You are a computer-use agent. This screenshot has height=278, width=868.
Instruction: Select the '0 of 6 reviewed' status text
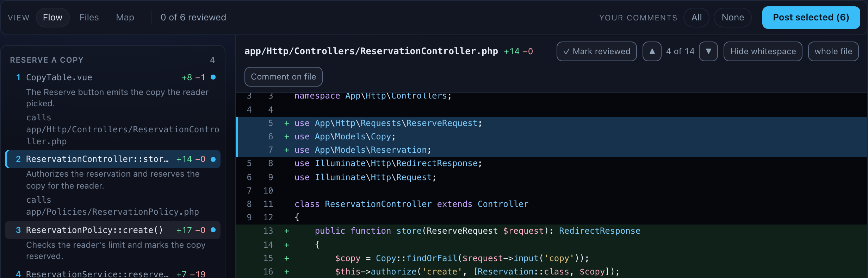(x=193, y=18)
